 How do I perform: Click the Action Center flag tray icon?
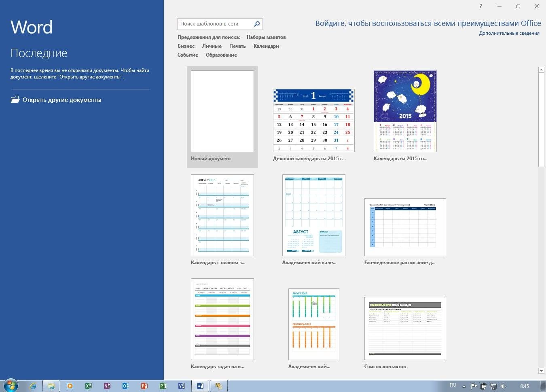click(x=474, y=386)
